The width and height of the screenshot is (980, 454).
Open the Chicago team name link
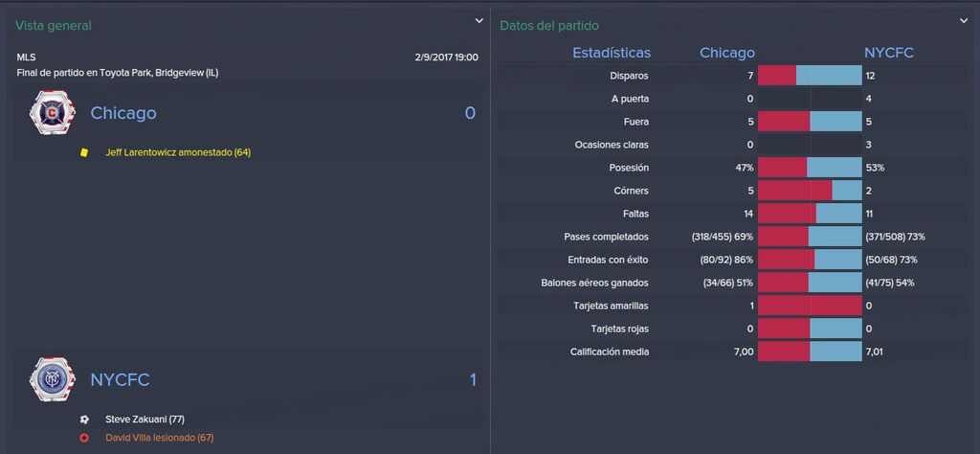click(x=123, y=113)
